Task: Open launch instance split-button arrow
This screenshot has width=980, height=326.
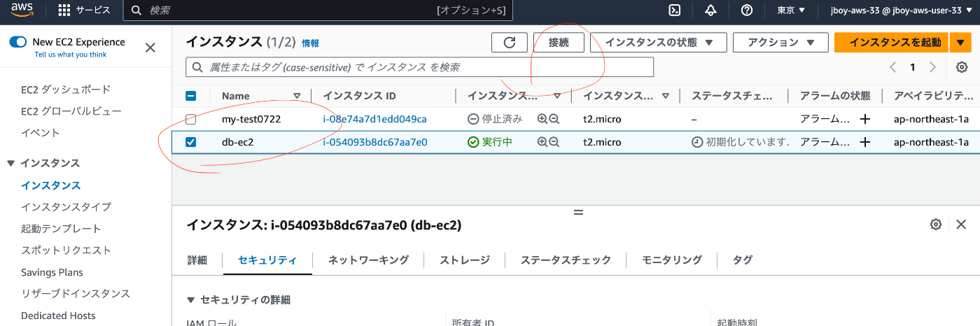Action: (959, 43)
